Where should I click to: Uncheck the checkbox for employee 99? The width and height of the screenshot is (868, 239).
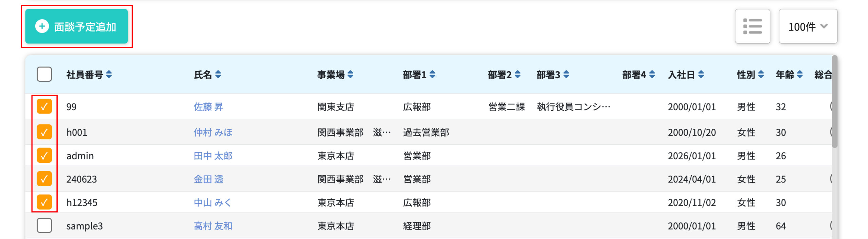coord(44,106)
